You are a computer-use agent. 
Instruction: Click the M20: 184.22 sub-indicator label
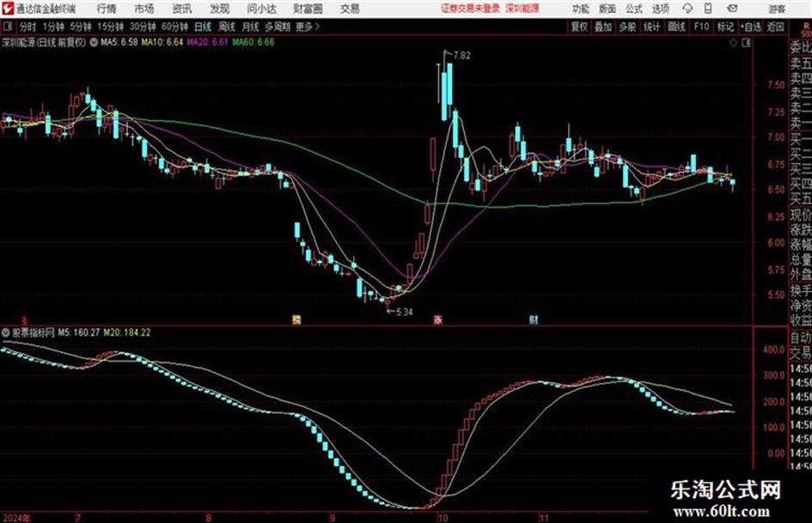coord(127,332)
